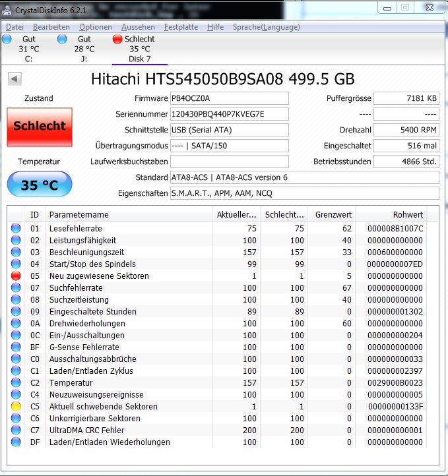This screenshot has width=448, height=476.
Task: Click the Firmware field PB4OCZ0A
Action: click(230, 98)
